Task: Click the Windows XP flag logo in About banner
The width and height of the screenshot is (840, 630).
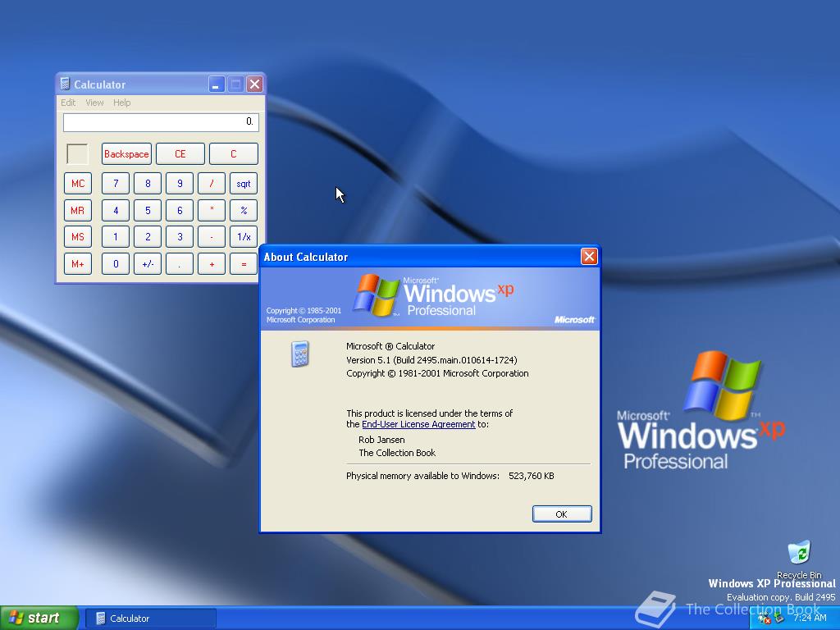Action: [x=376, y=294]
